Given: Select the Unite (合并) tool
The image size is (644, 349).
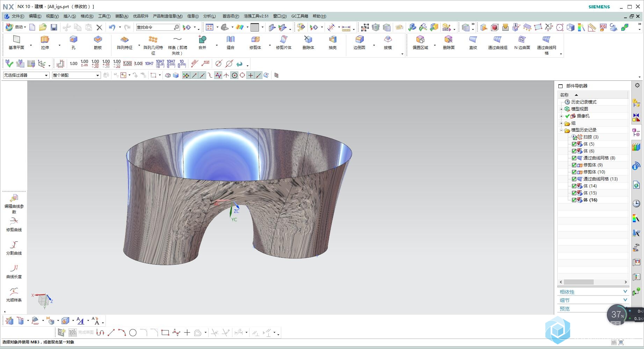Looking at the screenshot, I should coord(202,42).
